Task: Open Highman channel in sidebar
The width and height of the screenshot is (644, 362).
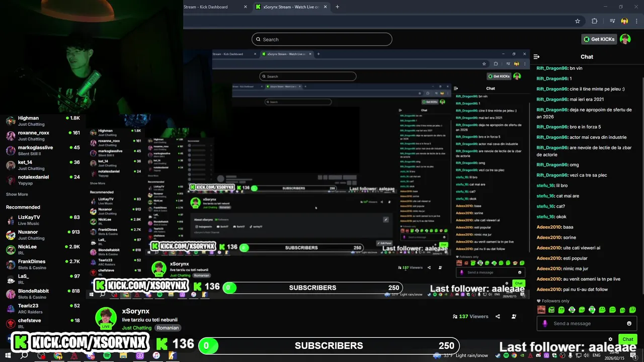Action: tap(43, 121)
